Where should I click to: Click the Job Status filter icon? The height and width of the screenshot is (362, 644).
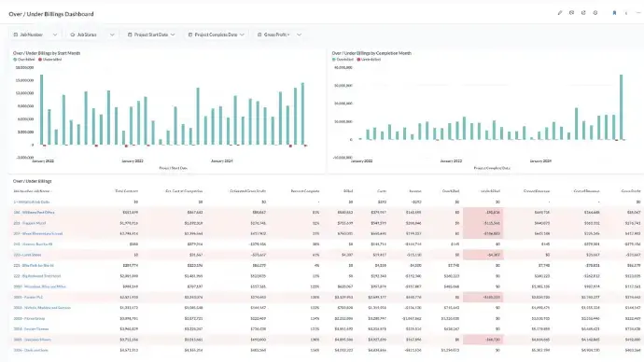(x=73, y=35)
